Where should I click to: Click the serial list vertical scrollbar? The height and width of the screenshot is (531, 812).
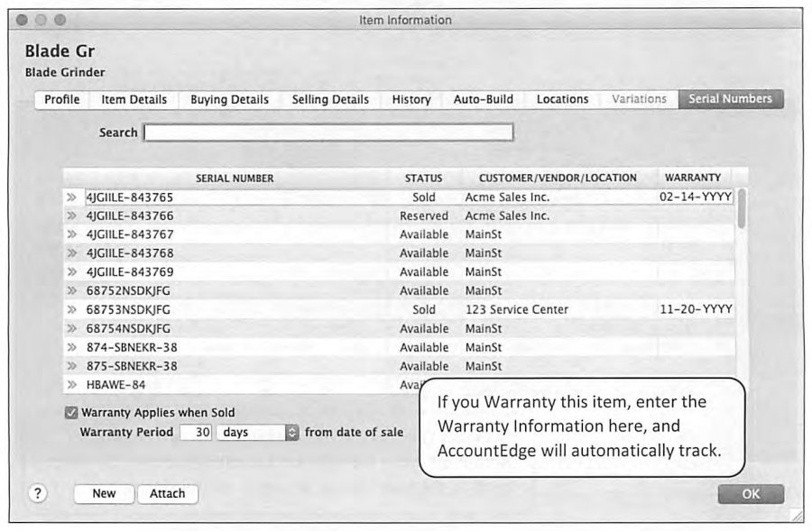pyautogui.click(x=742, y=208)
